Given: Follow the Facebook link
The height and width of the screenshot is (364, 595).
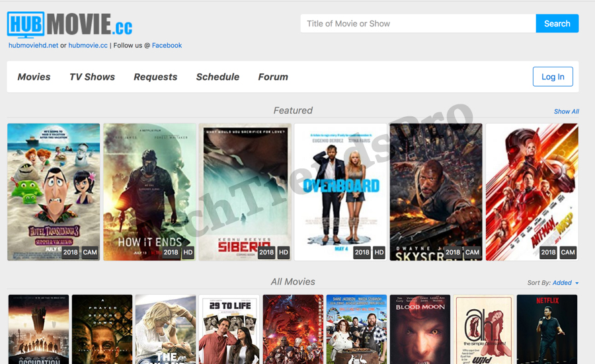Looking at the screenshot, I should point(167,45).
